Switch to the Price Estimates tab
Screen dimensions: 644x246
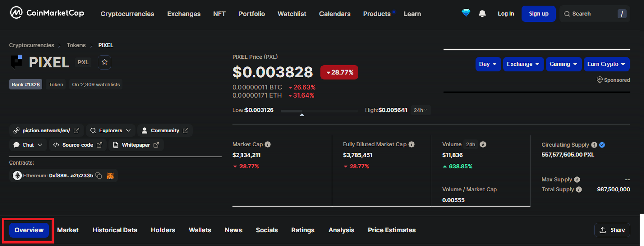click(x=391, y=230)
